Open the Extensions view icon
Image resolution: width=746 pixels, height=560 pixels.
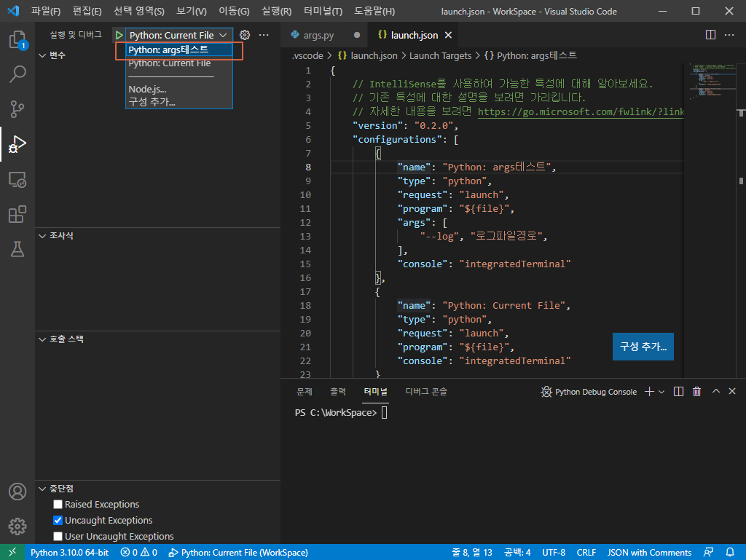coord(17,214)
